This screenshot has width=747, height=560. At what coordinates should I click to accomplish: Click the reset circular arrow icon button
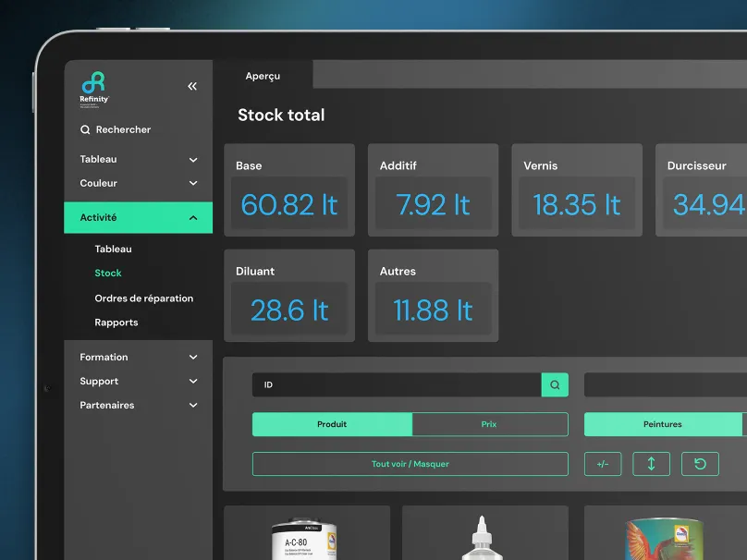pos(700,464)
